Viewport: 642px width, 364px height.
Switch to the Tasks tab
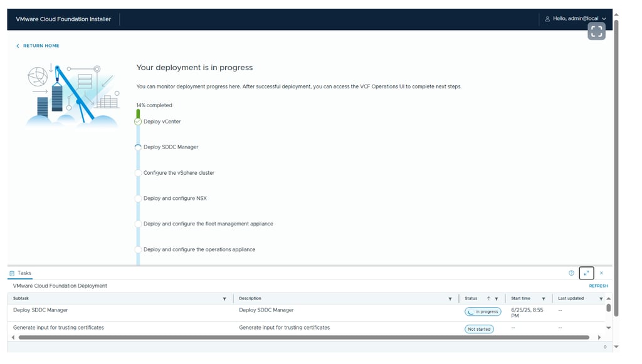[21, 273]
